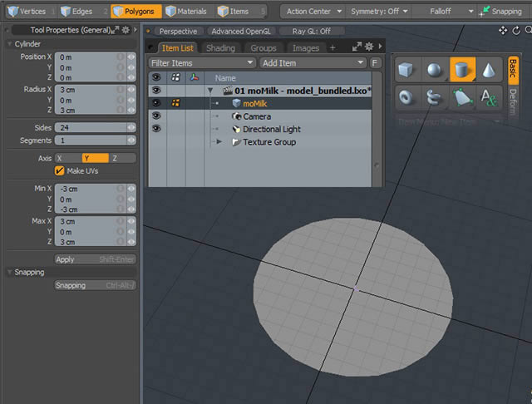Viewport: 532px width, 404px height.
Task: Toggle visibility of scene 01 moMilk
Action: [x=156, y=91]
